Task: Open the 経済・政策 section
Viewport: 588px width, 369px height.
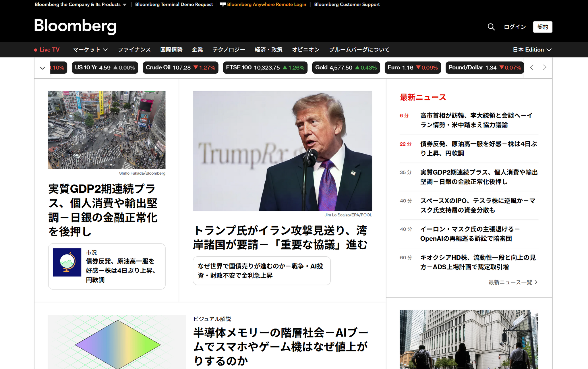Action: (268, 50)
